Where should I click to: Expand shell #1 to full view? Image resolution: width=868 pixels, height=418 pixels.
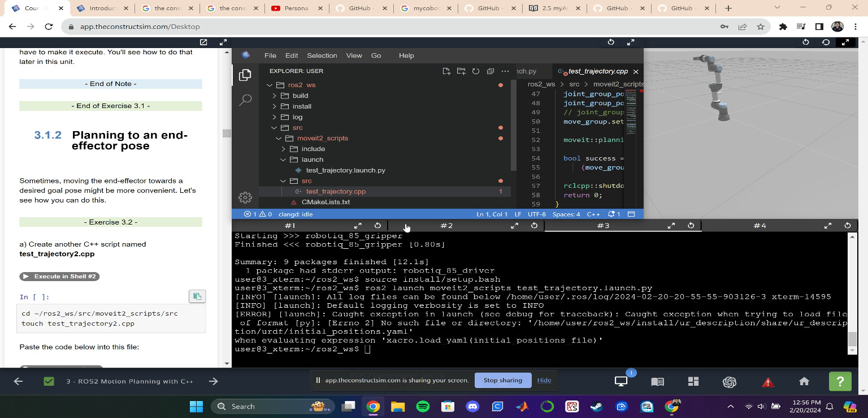pos(358,226)
